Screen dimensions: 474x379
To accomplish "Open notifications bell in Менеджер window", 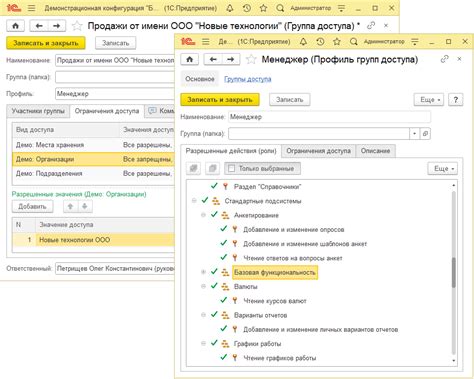I will coord(303,42).
